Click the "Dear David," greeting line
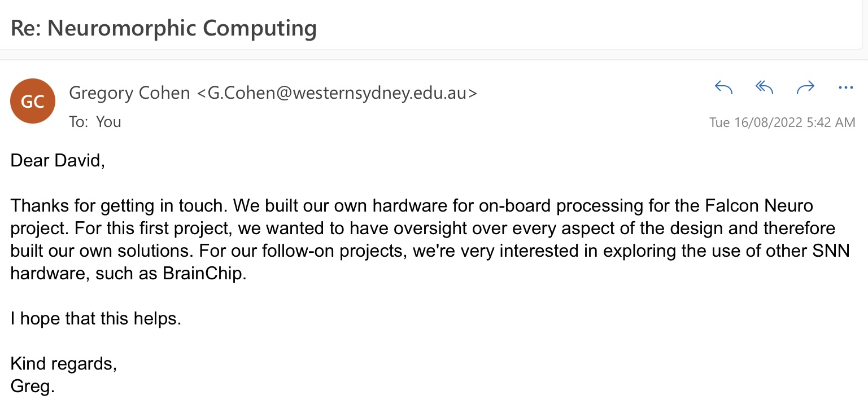This screenshot has width=868, height=404. (58, 161)
